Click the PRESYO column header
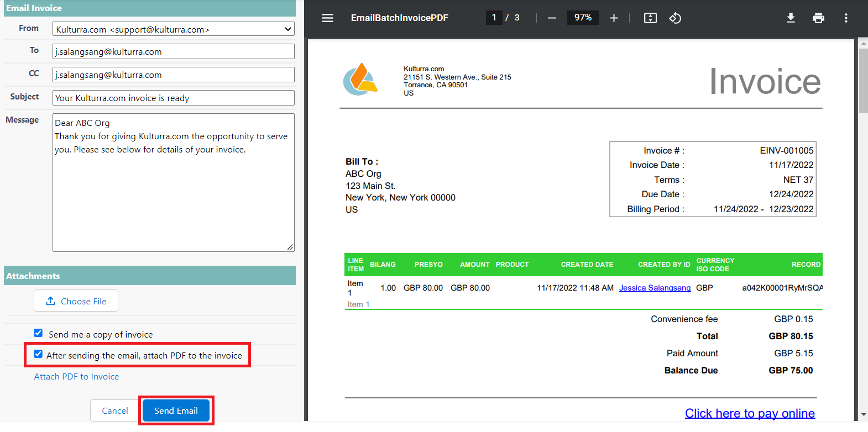 429,265
